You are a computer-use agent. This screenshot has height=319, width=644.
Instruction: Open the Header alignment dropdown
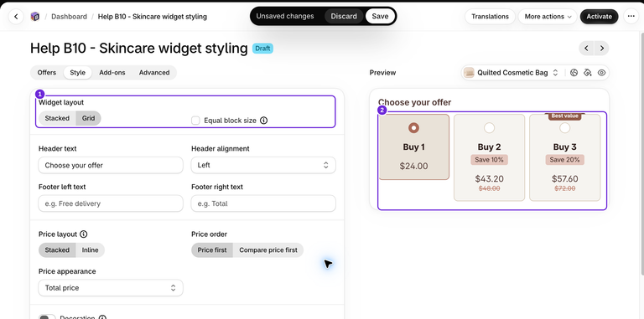pyautogui.click(x=263, y=165)
